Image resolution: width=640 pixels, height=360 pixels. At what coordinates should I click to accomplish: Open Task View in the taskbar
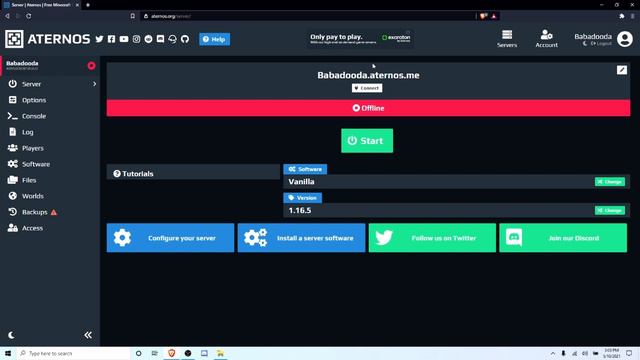pos(155,353)
